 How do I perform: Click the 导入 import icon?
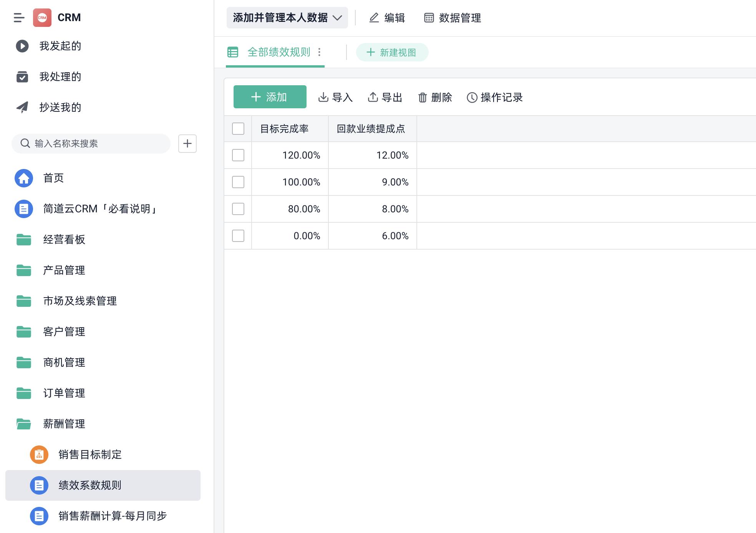tap(324, 98)
